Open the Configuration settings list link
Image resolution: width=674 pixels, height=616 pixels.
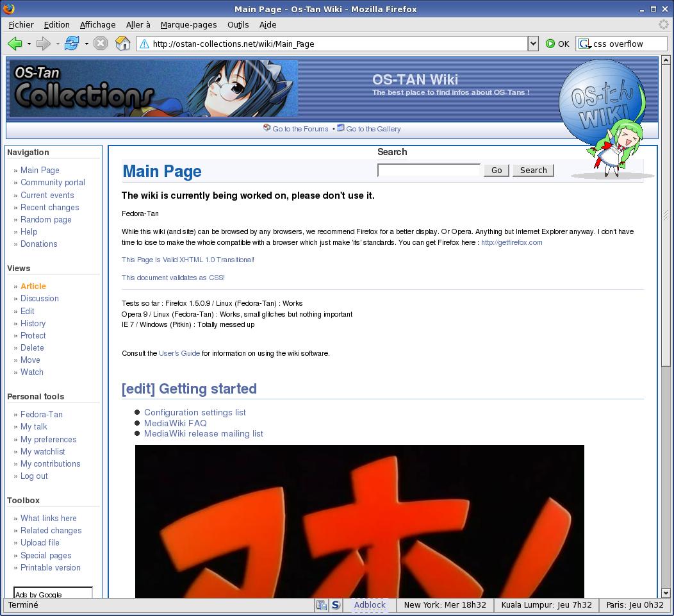click(x=195, y=412)
